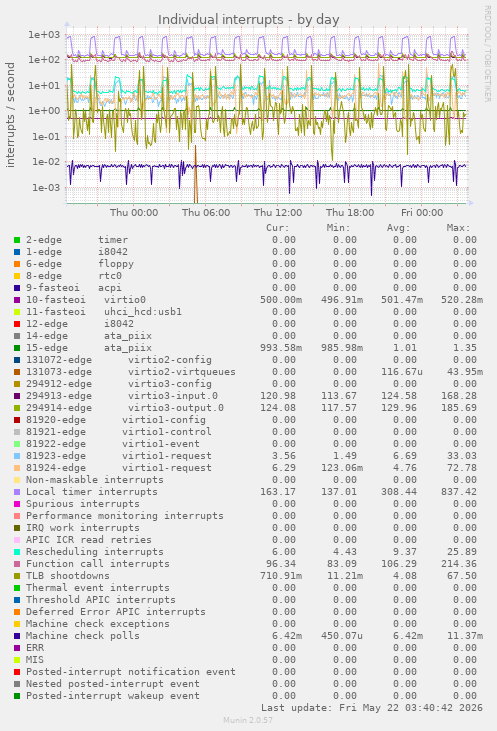Click the Munin 2.0.57 footer text
The image size is (497, 731).
(x=248, y=720)
